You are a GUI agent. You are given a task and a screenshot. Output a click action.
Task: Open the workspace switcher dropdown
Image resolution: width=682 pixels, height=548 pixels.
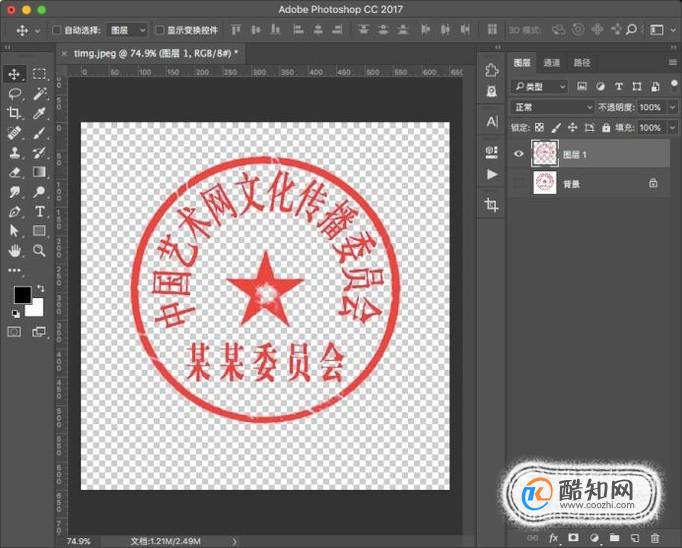click(659, 30)
